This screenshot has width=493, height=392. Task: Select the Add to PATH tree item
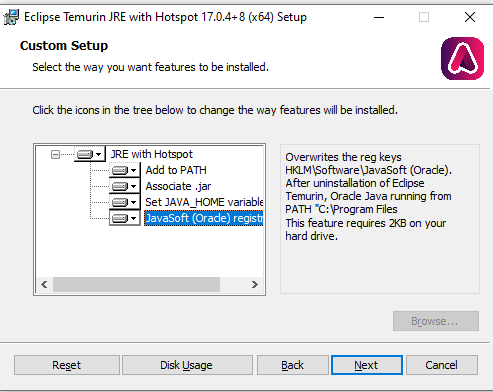tap(176, 170)
